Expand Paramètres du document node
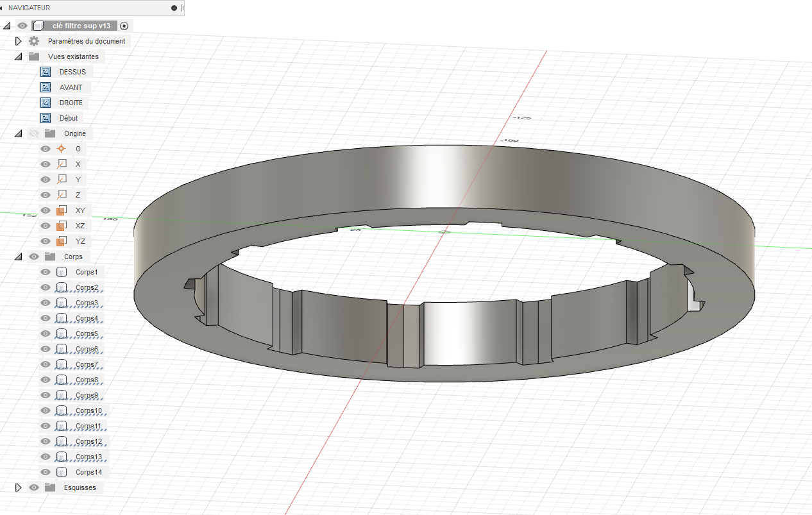 (x=18, y=41)
